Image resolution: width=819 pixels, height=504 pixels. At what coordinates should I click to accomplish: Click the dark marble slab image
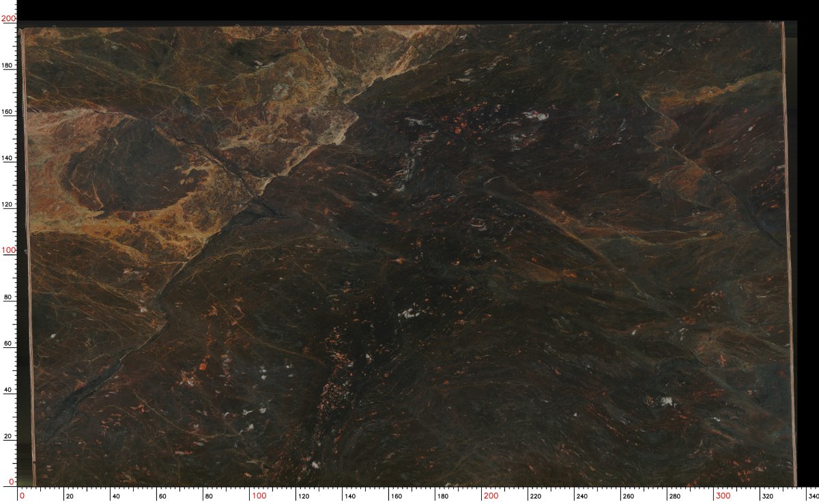pos(408,254)
